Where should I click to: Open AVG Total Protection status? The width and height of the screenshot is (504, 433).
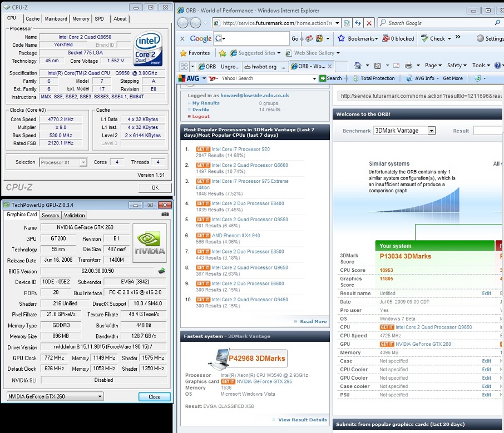(x=374, y=78)
